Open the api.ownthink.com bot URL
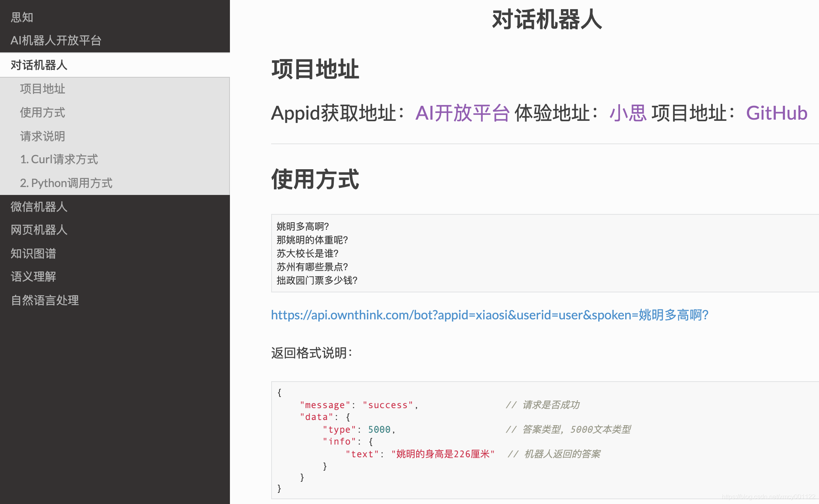This screenshot has height=504, width=819. click(x=489, y=315)
